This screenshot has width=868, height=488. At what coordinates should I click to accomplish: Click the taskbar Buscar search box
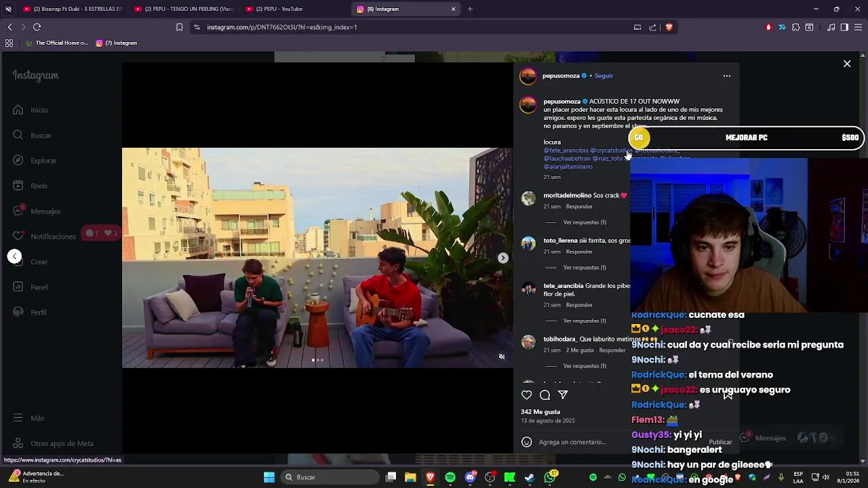click(330, 477)
